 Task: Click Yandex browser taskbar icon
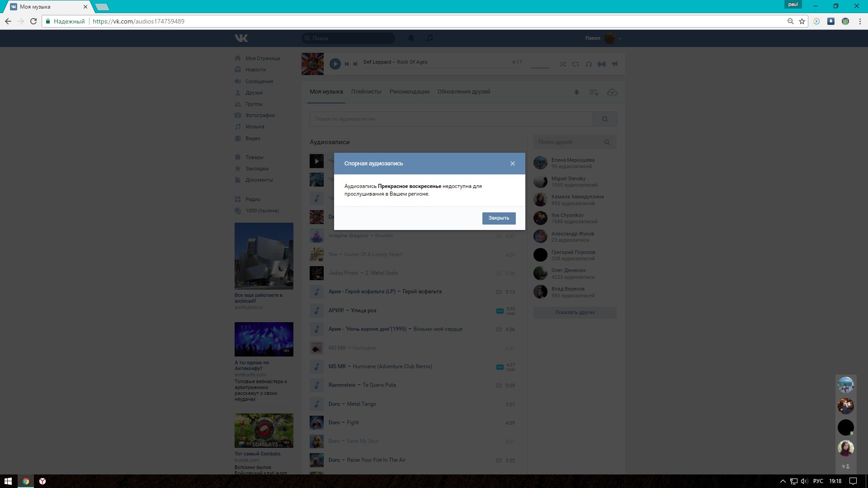[x=42, y=481]
